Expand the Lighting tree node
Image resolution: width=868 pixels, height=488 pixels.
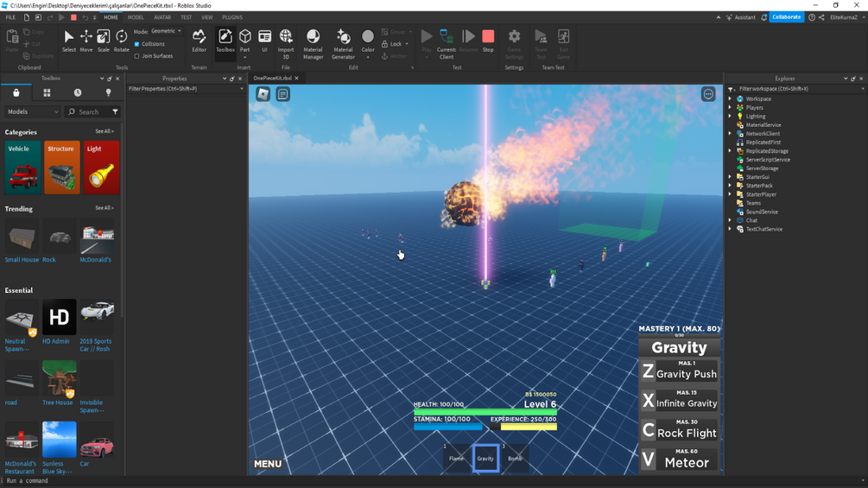coord(730,117)
